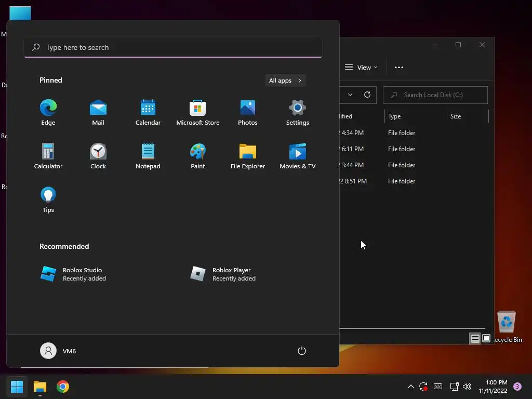Show hidden icons in system tray
The width and height of the screenshot is (532, 399).
point(410,387)
